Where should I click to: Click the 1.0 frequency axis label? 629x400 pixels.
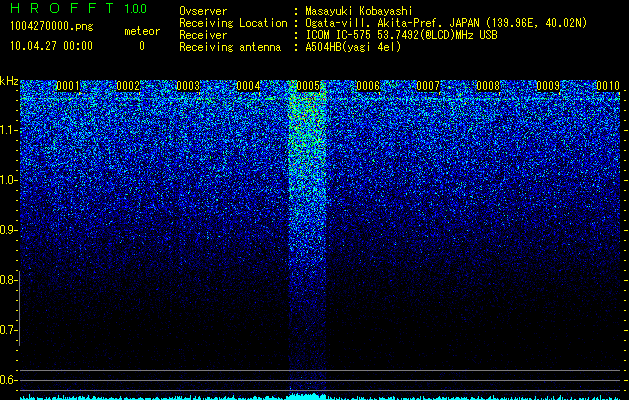click(x=8, y=180)
